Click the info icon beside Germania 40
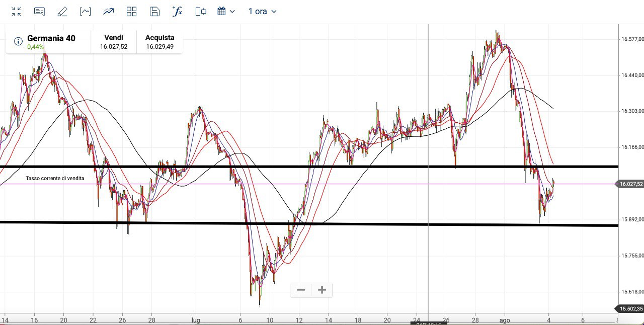644x325 pixels. (18, 41)
